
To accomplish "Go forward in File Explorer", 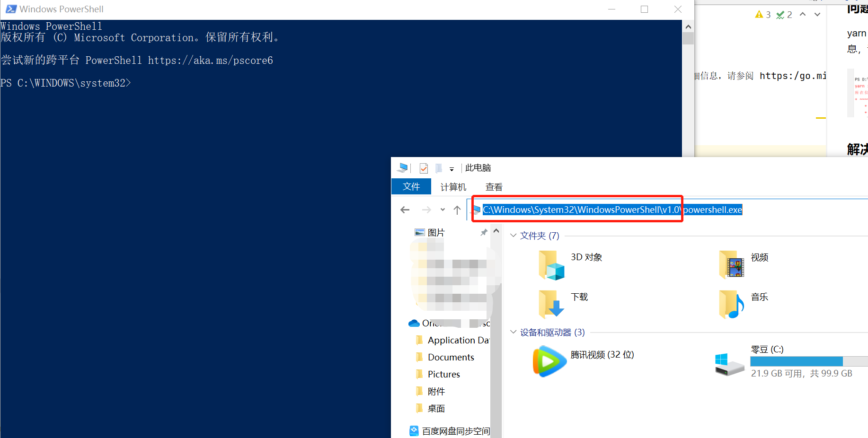I will click(426, 210).
